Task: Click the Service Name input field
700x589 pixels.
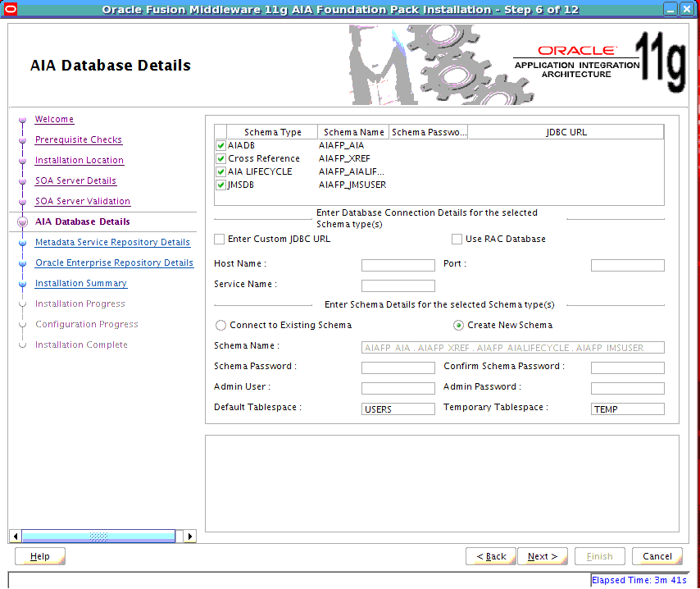Action: point(398,285)
